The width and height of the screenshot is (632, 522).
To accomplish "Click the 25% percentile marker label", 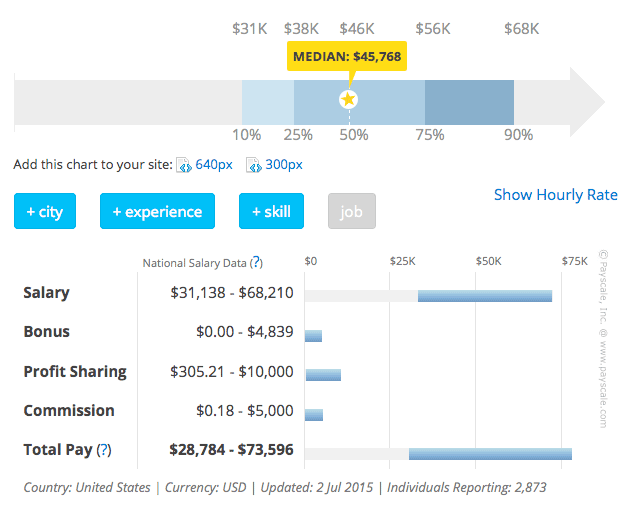I will coord(298,135).
